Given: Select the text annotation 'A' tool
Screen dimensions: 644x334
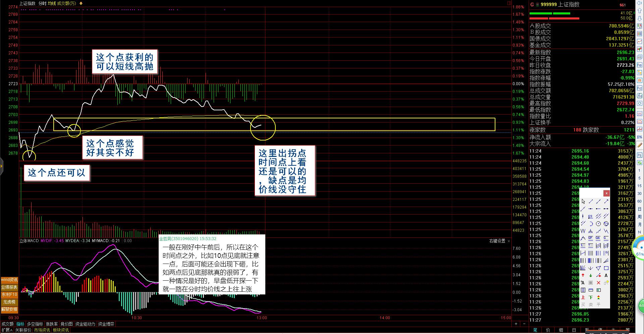Looking at the screenshot, I should coord(606,276).
